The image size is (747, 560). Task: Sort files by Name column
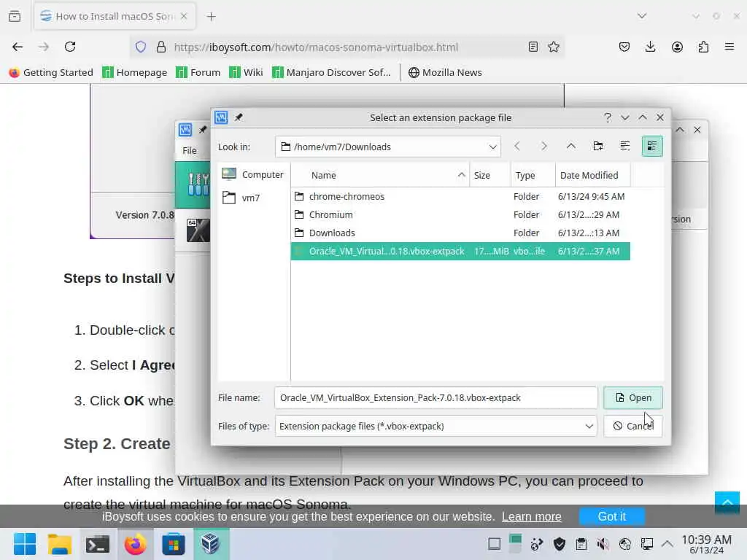380,175
